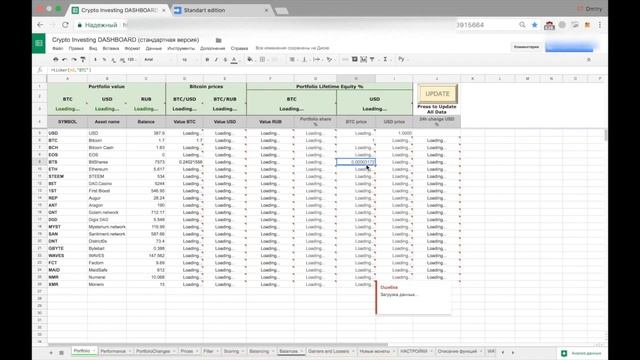Click the Explore button at bottom right

point(582,353)
